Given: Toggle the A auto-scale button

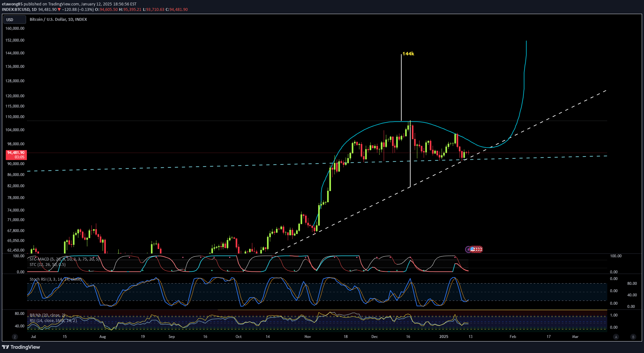Looking at the screenshot, I should pyautogui.click(x=616, y=337).
